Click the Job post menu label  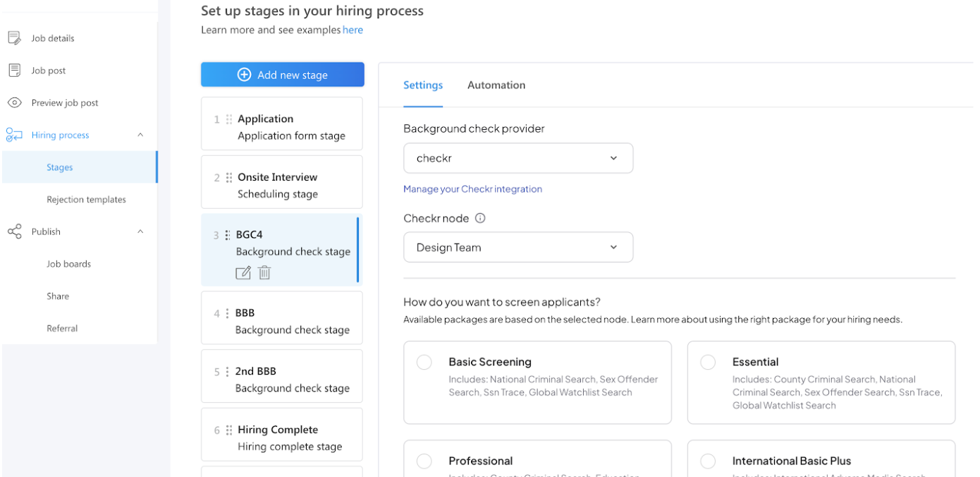(49, 71)
